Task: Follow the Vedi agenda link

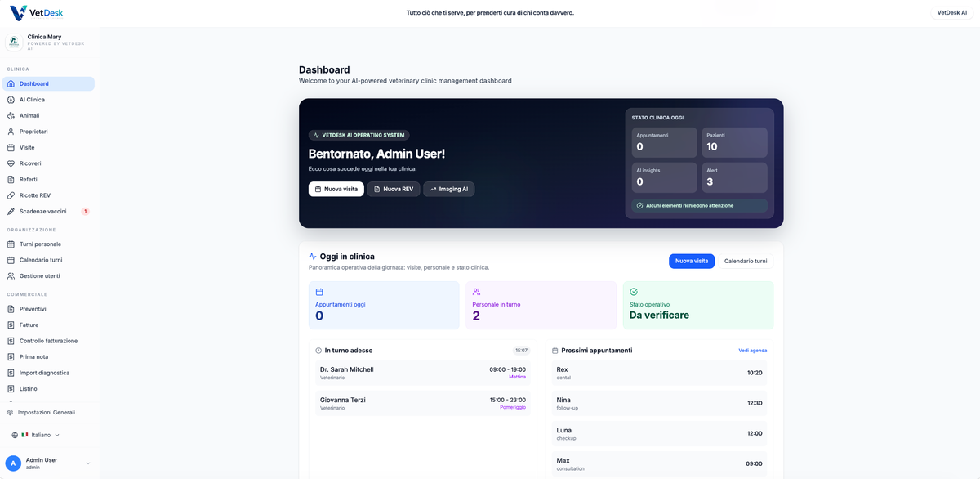Action: coord(753,351)
